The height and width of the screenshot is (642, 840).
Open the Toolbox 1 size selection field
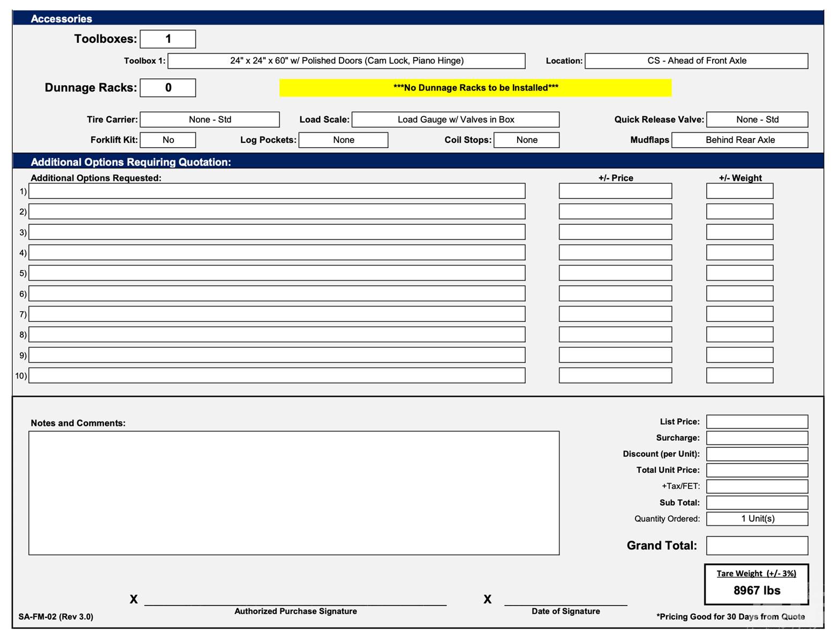(346, 61)
